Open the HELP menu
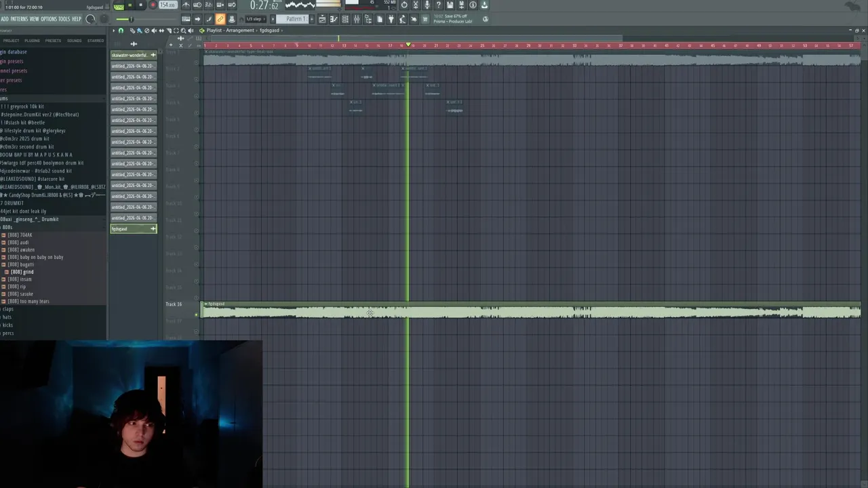This screenshot has width=868, height=488. click(77, 19)
